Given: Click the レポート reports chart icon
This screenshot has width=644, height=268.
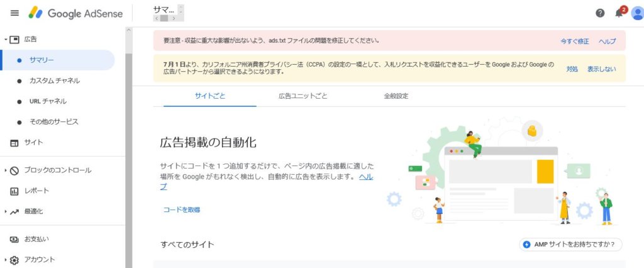Looking at the screenshot, I should point(14,191).
